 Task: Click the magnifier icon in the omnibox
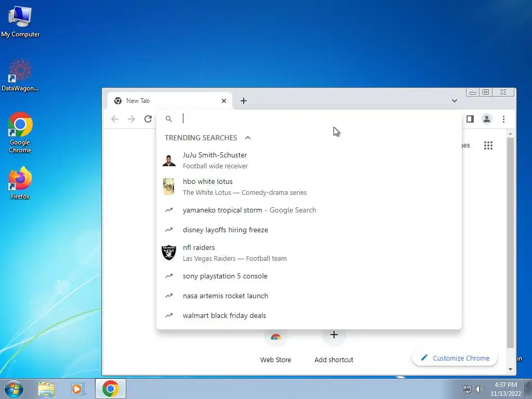pyautogui.click(x=169, y=119)
